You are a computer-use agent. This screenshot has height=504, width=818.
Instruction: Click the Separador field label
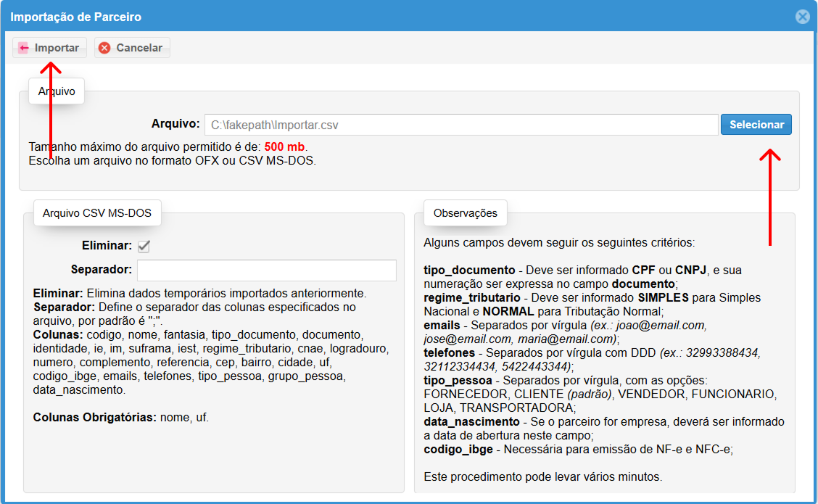pos(101,270)
